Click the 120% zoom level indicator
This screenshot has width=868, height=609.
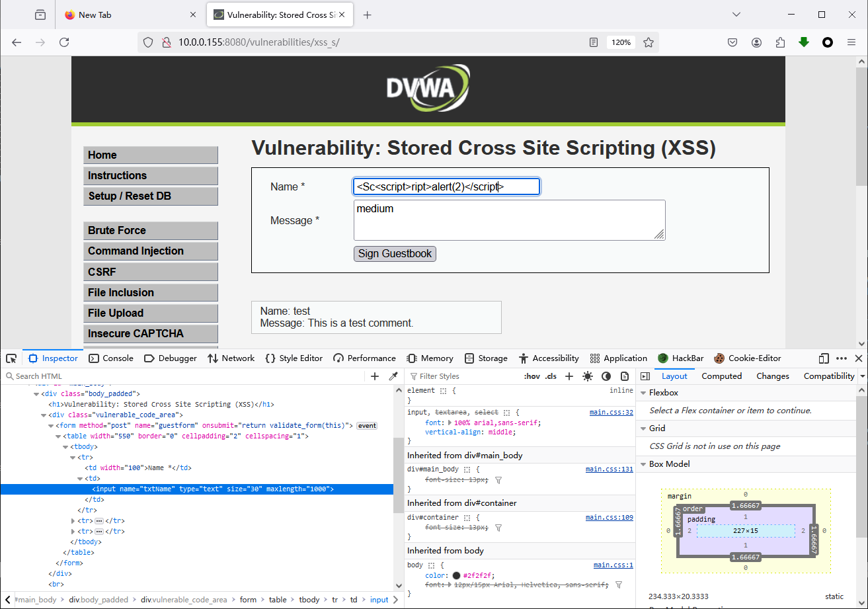pos(621,42)
